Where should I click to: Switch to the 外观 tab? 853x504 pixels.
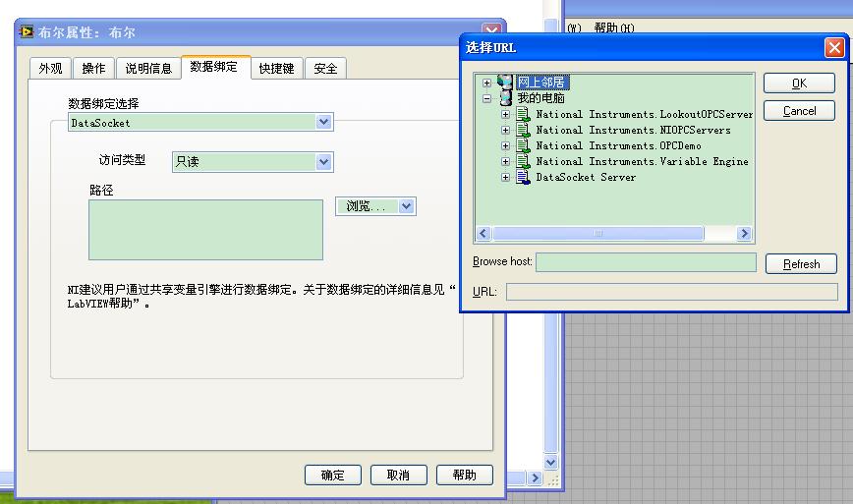(x=50, y=68)
